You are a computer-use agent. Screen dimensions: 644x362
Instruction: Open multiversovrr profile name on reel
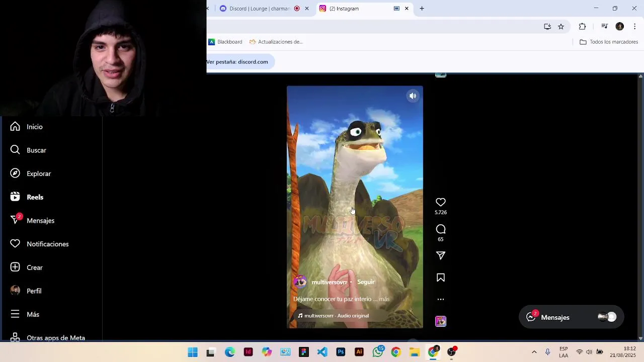(x=329, y=282)
